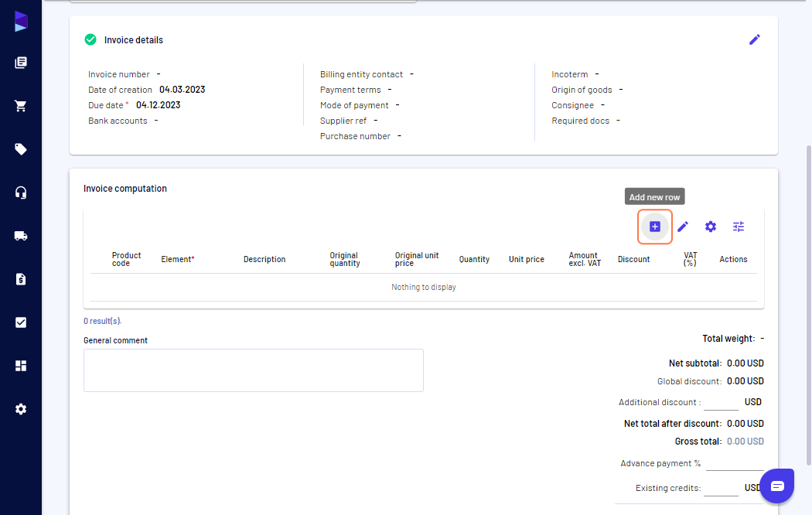Open computation table settings gear

pyautogui.click(x=711, y=227)
